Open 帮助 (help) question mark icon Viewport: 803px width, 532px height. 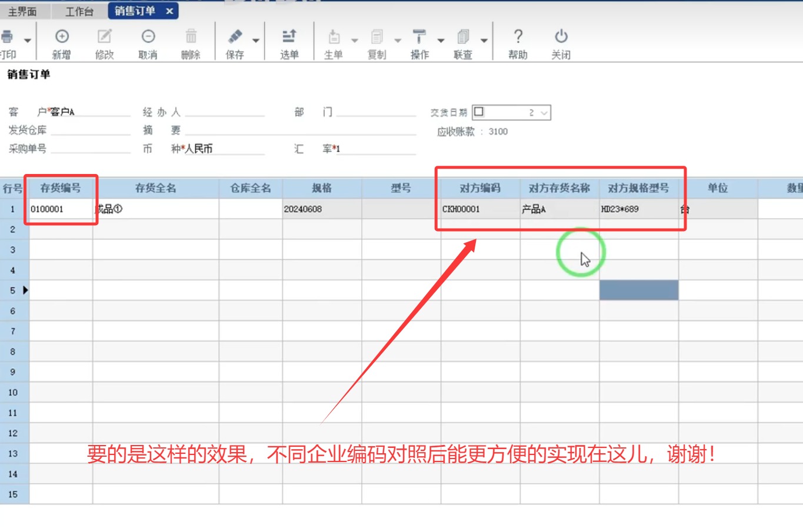(518, 37)
